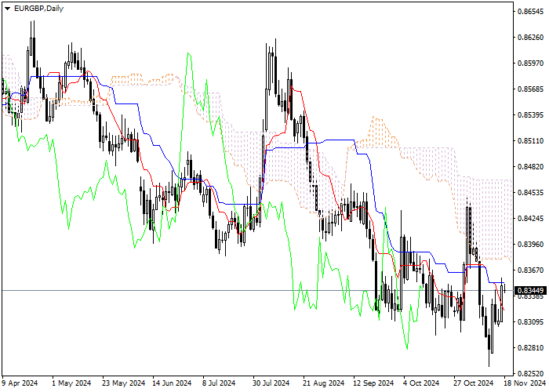Click the 8 Jul 2024 date label
Image resolution: width=549 pixels, height=392 pixels.
tap(219, 383)
